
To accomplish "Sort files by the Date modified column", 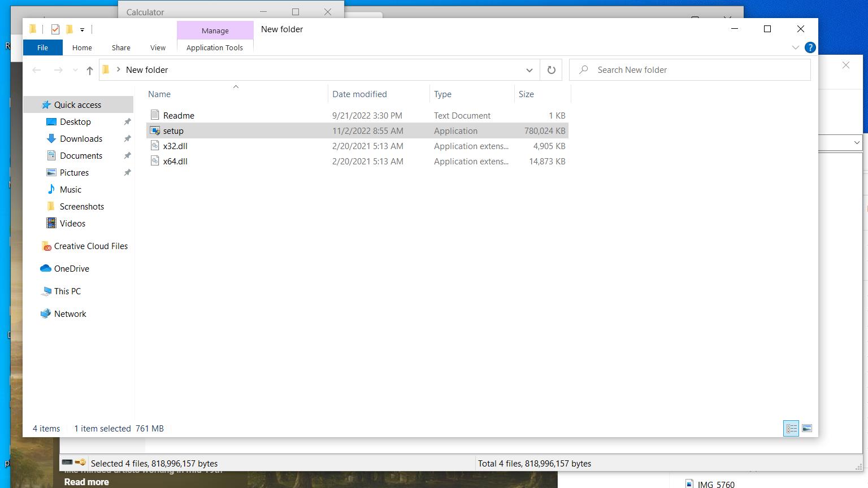I will tap(359, 94).
